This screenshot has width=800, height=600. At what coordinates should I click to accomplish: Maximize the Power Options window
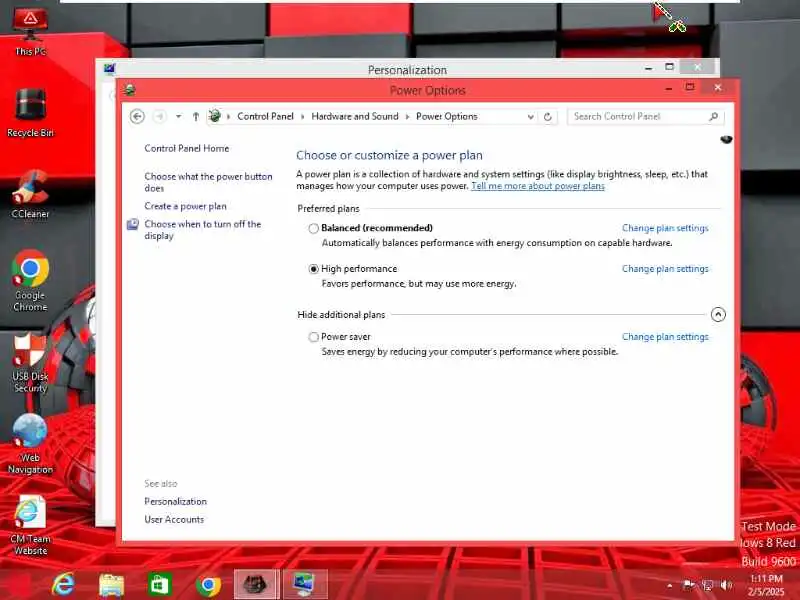tap(690, 87)
